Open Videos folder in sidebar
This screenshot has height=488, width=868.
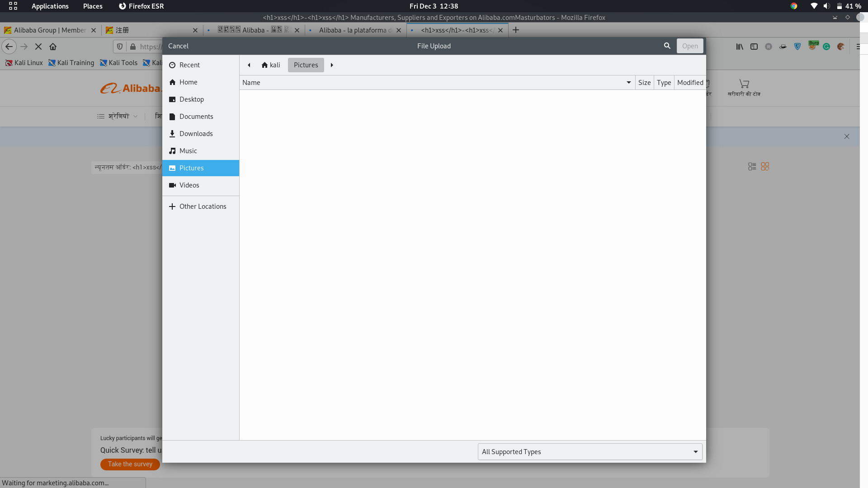tap(189, 185)
